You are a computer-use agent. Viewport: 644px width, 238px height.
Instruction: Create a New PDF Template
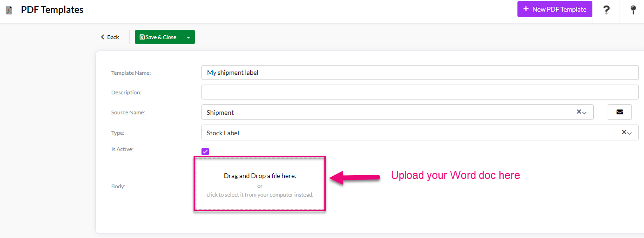[x=555, y=9]
